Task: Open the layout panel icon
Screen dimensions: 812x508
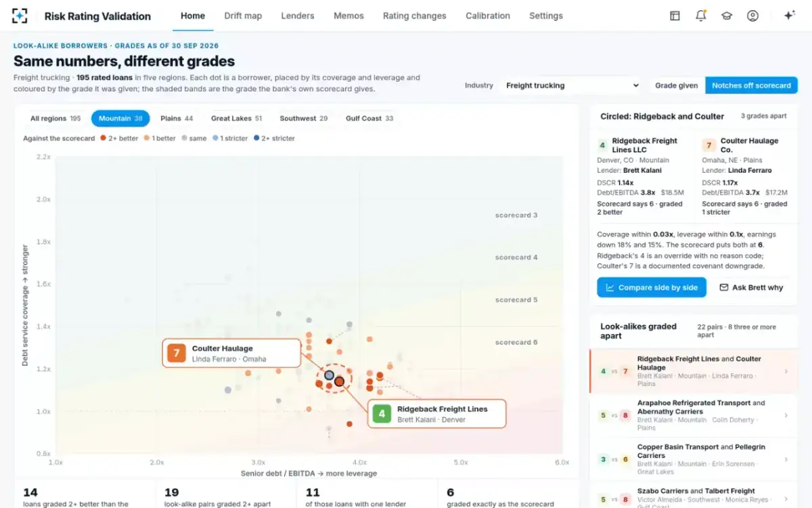Action: point(675,16)
